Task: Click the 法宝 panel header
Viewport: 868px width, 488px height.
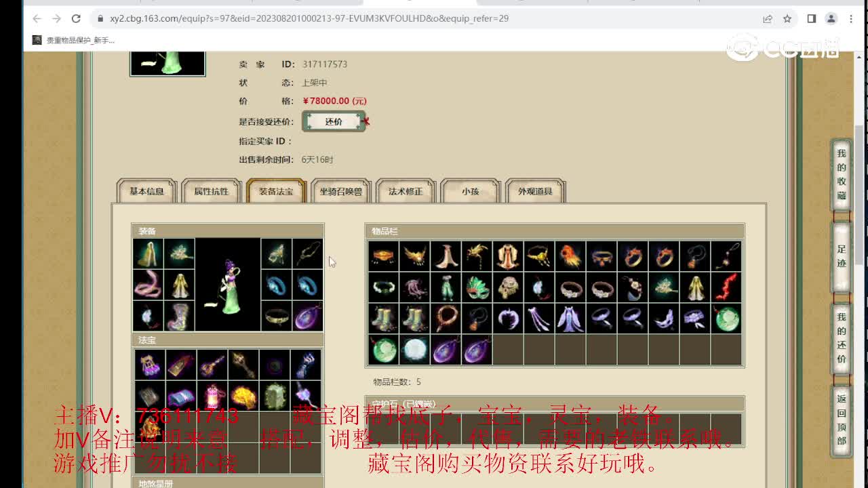Action: (x=228, y=340)
